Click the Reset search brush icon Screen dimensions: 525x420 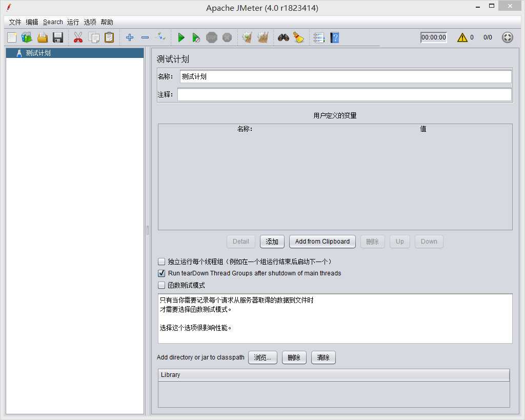tap(298, 37)
